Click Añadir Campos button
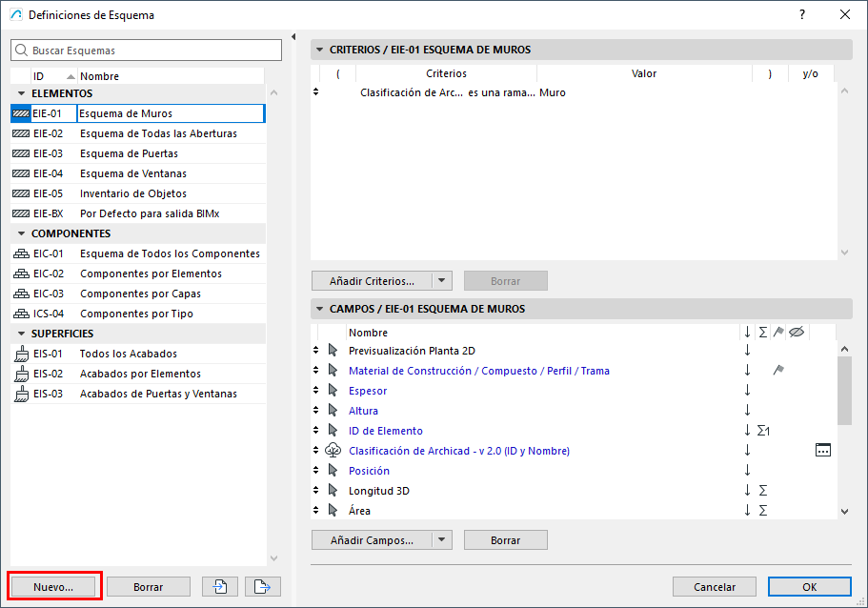Viewport: 868px width, 608px height. pyautogui.click(x=372, y=540)
